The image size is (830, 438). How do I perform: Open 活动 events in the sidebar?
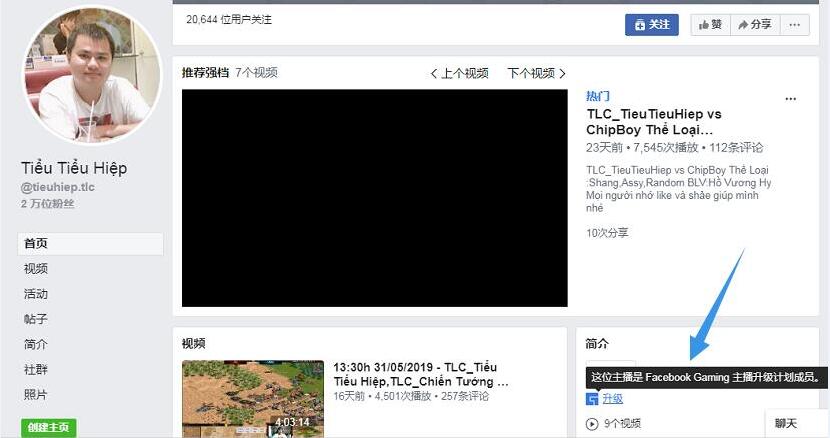tap(36, 294)
